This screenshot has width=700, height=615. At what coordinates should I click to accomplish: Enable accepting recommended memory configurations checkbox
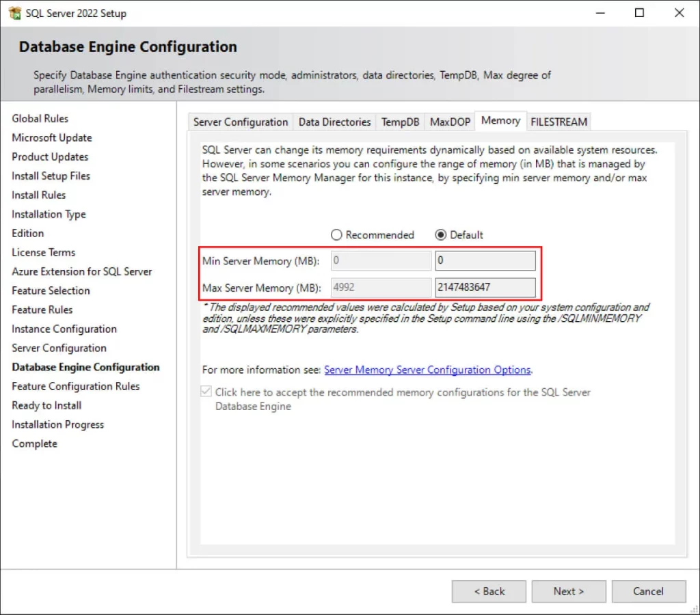[206, 392]
